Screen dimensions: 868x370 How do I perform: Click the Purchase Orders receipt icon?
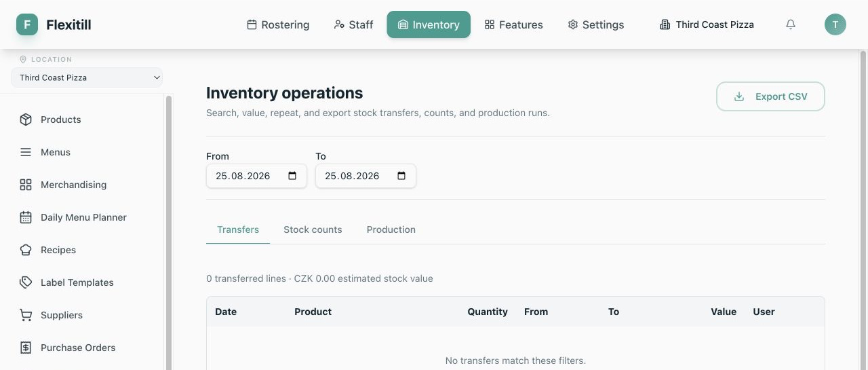point(26,348)
